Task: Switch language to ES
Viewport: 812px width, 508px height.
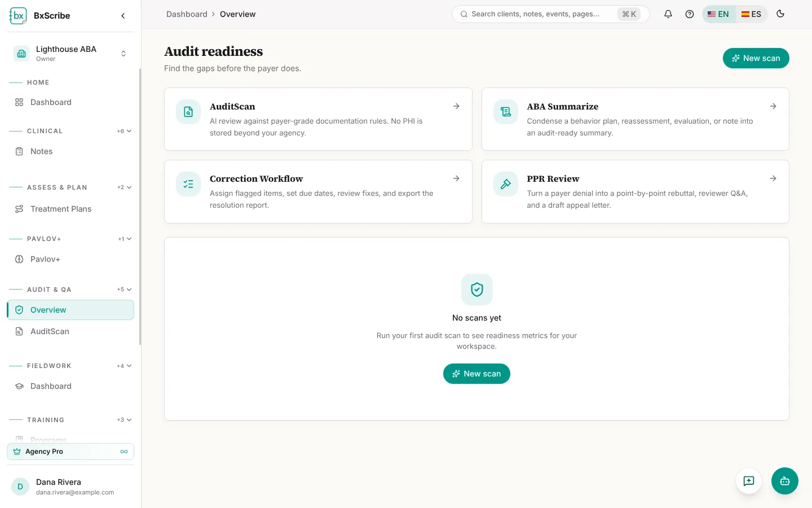Action: point(751,14)
